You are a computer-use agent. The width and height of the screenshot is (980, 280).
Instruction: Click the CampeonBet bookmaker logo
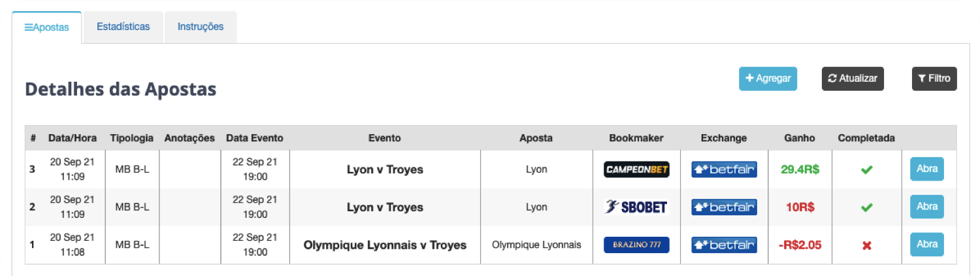636,169
